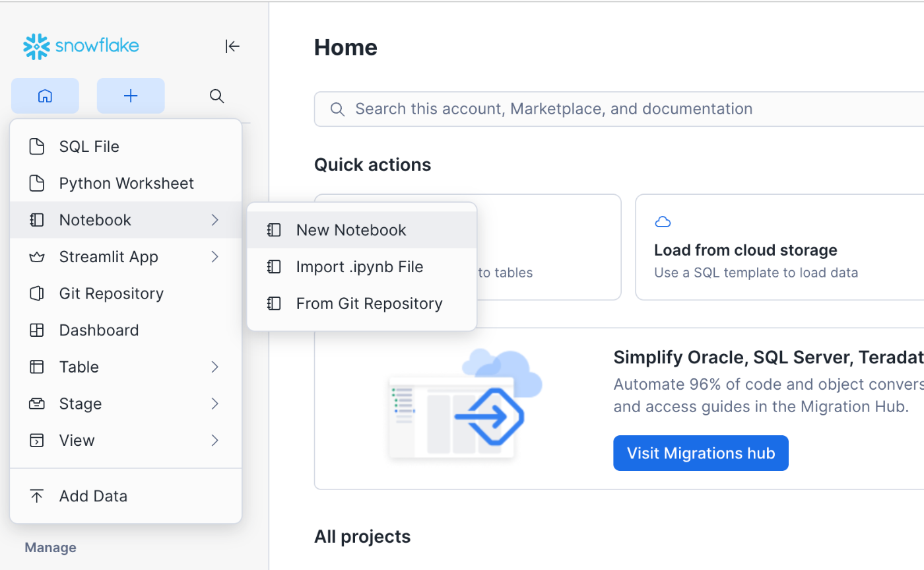The width and height of the screenshot is (924, 570).
Task: Click the Import .ipynb File icon
Action: 274,267
